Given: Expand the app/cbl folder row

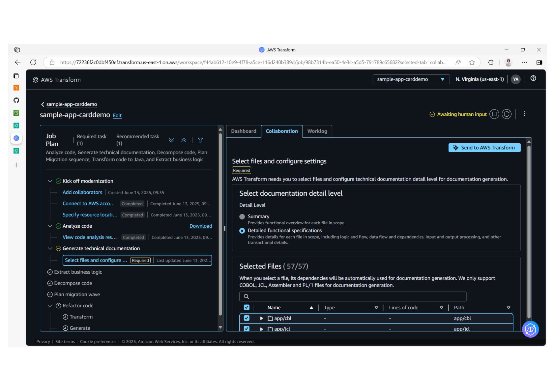Looking at the screenshot, I should point(262,318).
